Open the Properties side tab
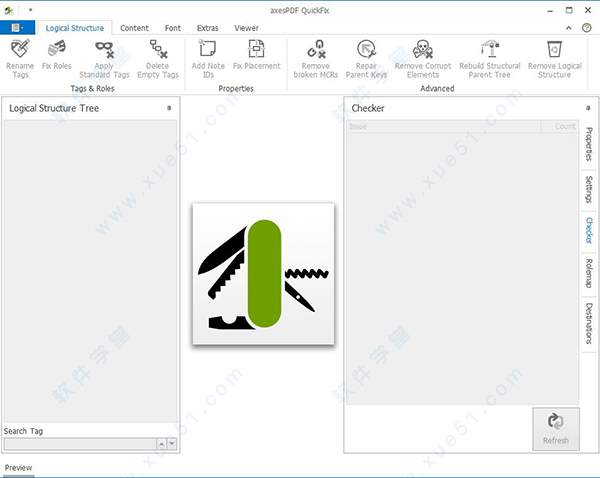600x478 pixels. tap(590, 144)
